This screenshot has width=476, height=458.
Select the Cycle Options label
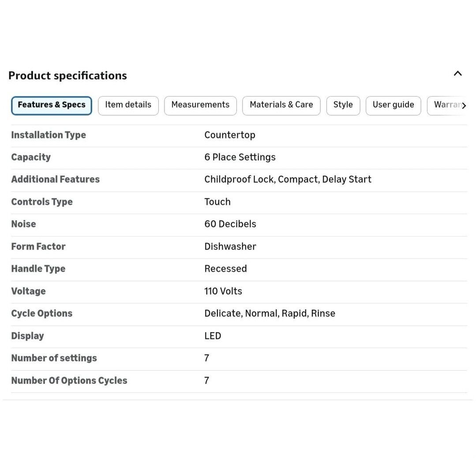(x=41, y=313)
